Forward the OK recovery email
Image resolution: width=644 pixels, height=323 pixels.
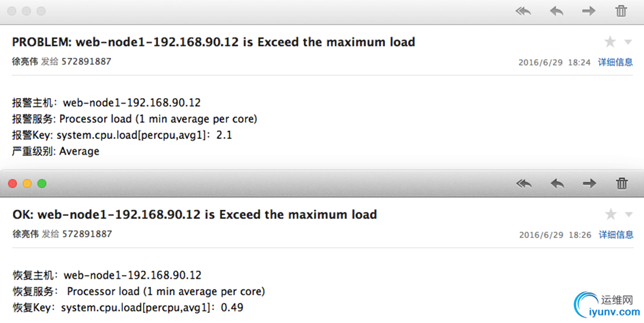[x=589, y=183]
